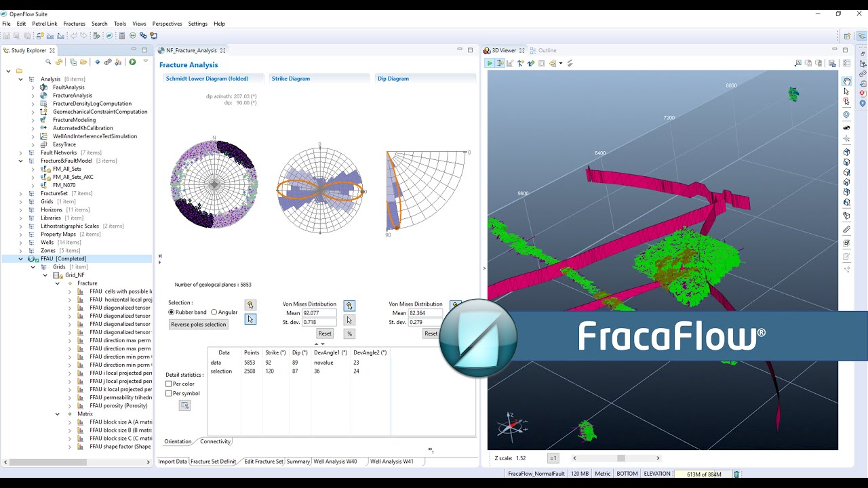This screenshot has width=868, height=488.
Task: Expand the Fault Networks tree node
Action: click(x=21, y=152)
